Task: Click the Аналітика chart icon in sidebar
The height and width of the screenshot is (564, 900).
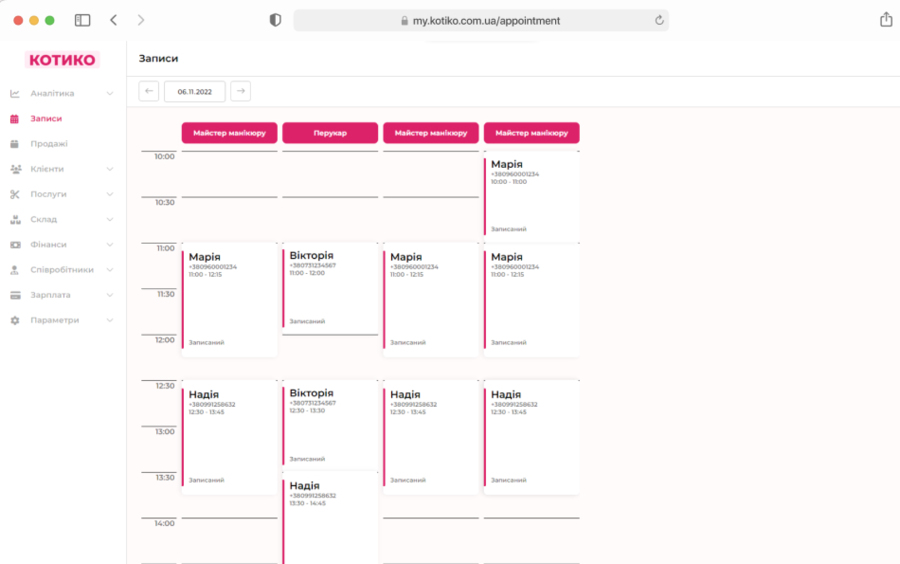Action: point(15,94)
